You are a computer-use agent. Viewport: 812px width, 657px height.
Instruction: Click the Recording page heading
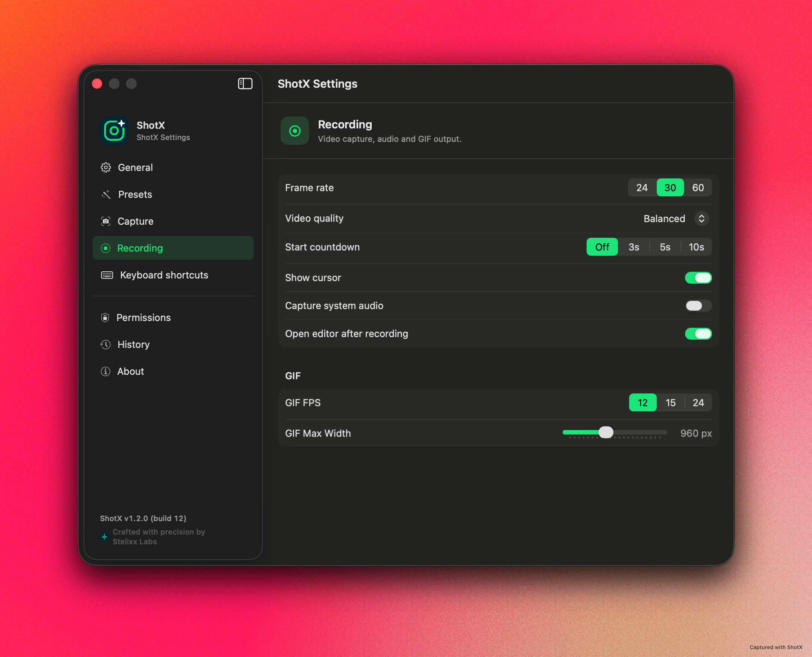(x=345, y=124)
